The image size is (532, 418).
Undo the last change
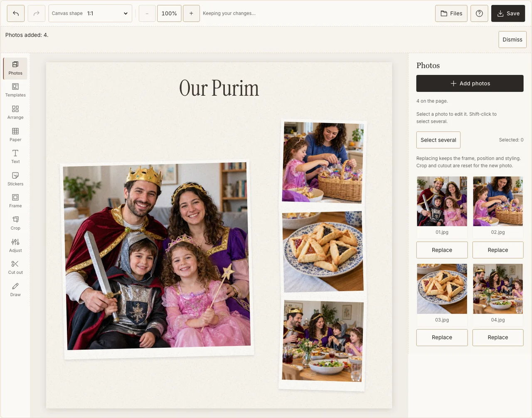16,13
